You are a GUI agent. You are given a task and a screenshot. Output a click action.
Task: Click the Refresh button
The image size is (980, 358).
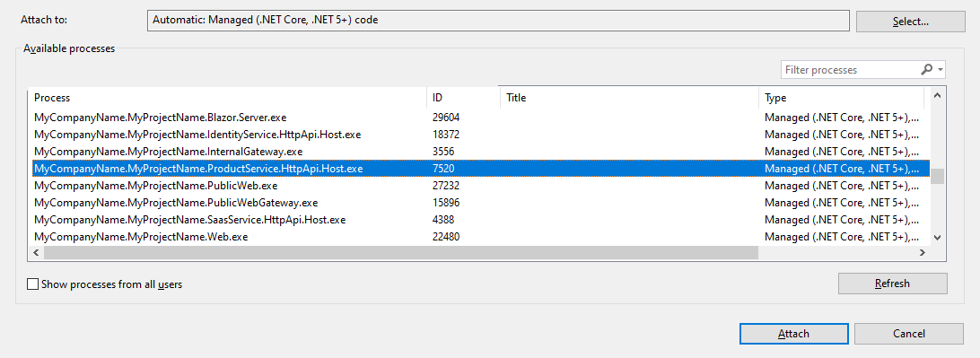[892, 283]
